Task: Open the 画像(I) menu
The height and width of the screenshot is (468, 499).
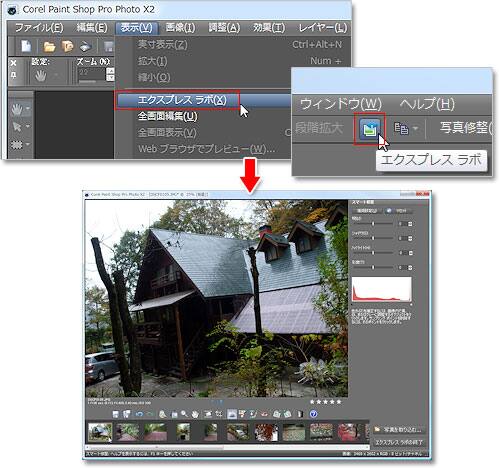Action: [x=180, y=28]
